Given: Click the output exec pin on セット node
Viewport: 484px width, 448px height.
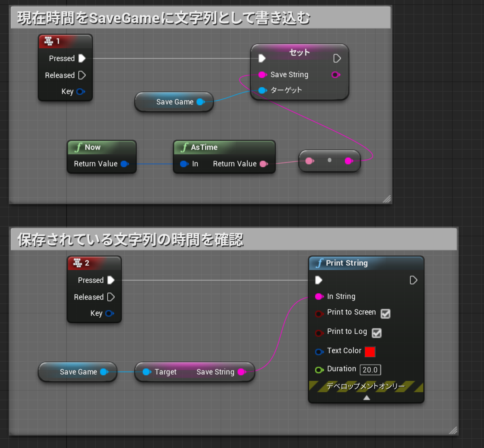Looking at the screenshot, I should pos(337,58).
